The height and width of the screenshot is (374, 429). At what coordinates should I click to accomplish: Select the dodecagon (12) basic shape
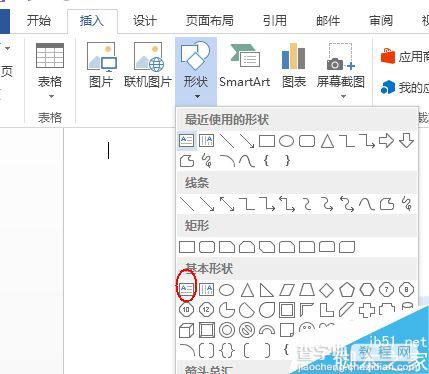(206, 310)
